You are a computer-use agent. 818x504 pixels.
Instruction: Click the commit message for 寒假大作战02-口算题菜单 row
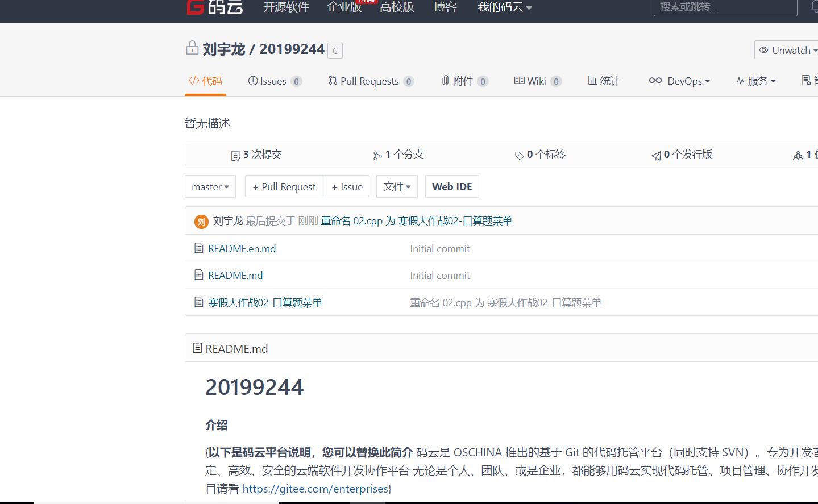(506, 302)
